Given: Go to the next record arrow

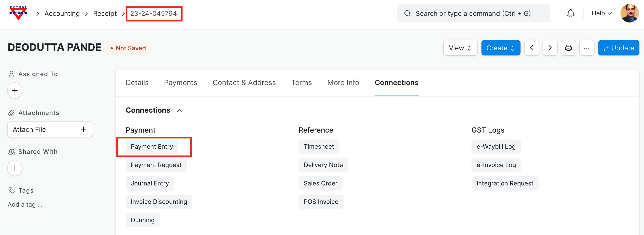Looking at the screenshot, I should click(550, 48).
